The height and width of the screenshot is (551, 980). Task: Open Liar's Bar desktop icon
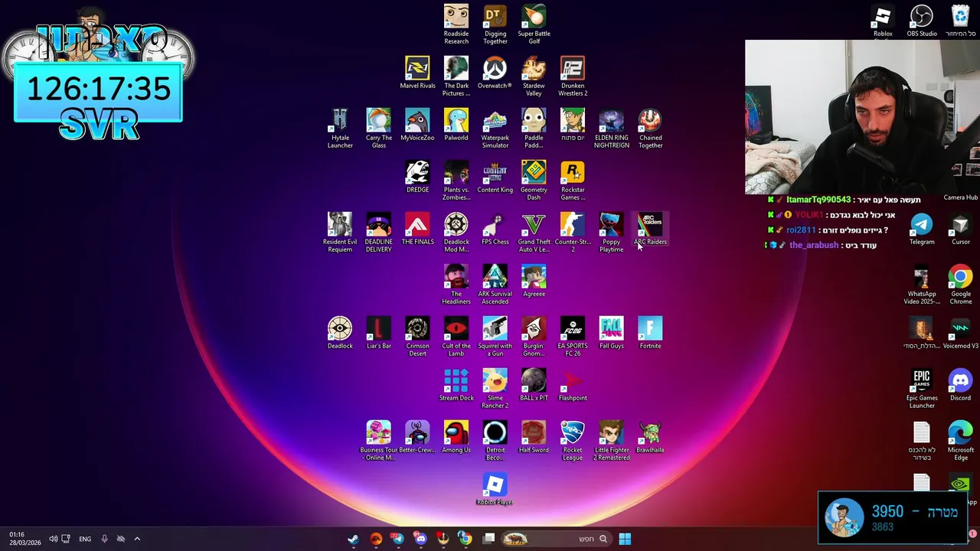pos(378,333)
